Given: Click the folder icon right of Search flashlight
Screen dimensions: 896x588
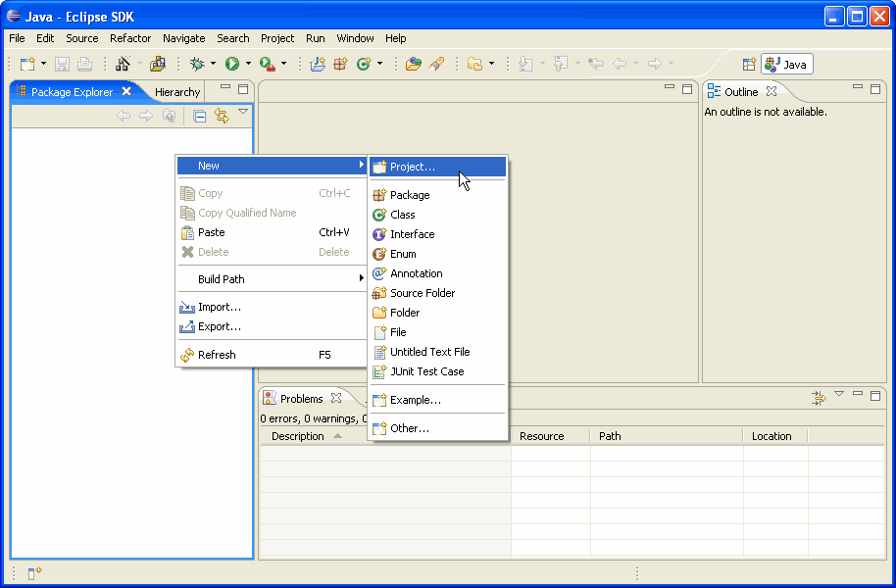Looking at the screenshot, I should pos(474,64).
